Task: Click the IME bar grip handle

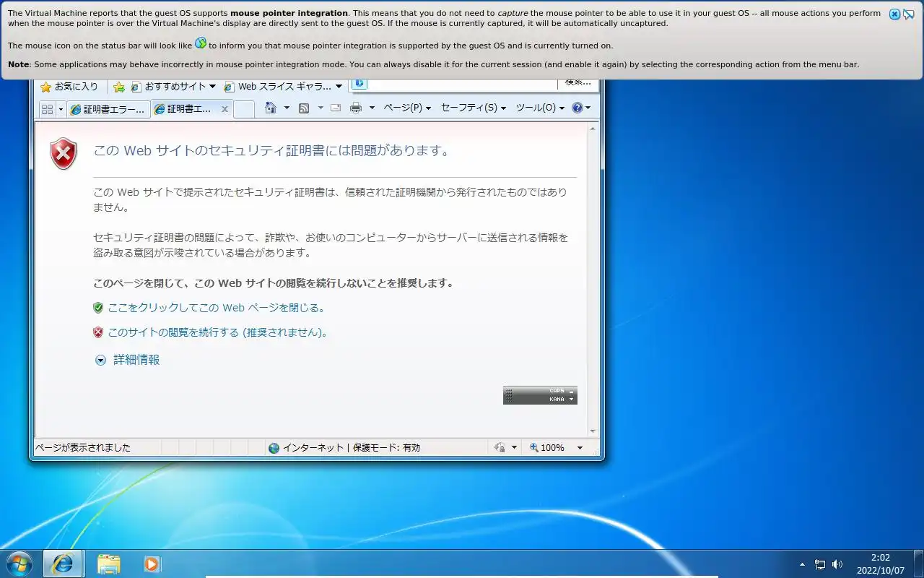Action: (x=509, y=395)
